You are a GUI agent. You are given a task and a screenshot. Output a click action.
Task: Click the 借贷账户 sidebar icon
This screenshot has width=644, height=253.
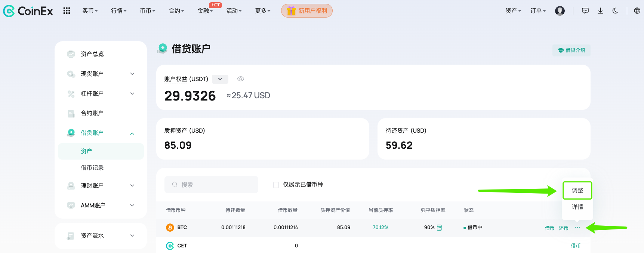(x=71, y=133)
